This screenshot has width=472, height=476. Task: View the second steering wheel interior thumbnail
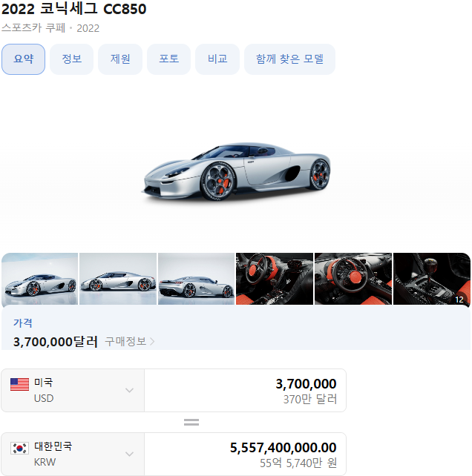(353, 279)
